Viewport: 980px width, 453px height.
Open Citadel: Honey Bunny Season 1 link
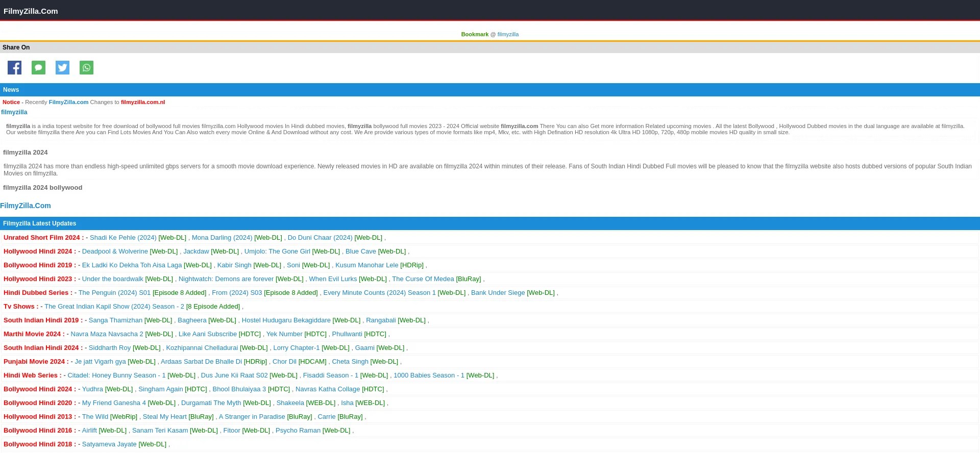tap(116, 375)
